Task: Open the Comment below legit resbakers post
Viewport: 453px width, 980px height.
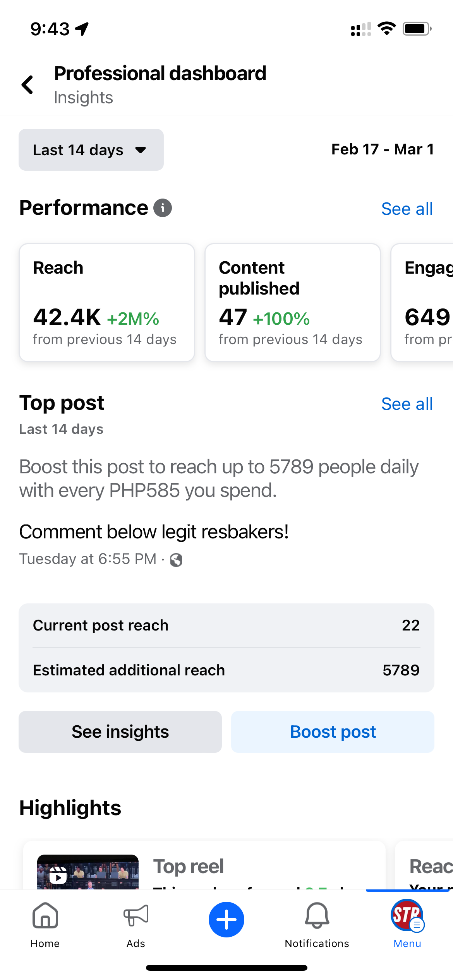Action: [x=154, y=532]
